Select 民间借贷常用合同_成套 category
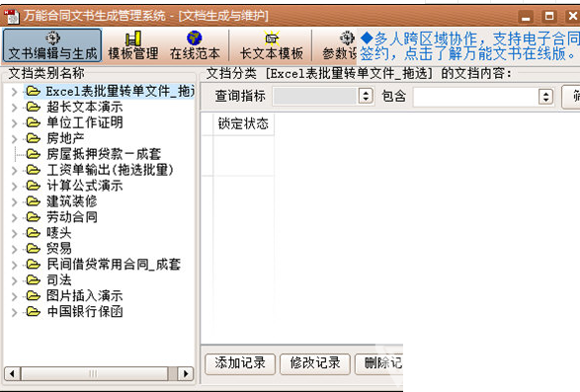Viewport: 580px width, 392px height. (x=114, y=265)
